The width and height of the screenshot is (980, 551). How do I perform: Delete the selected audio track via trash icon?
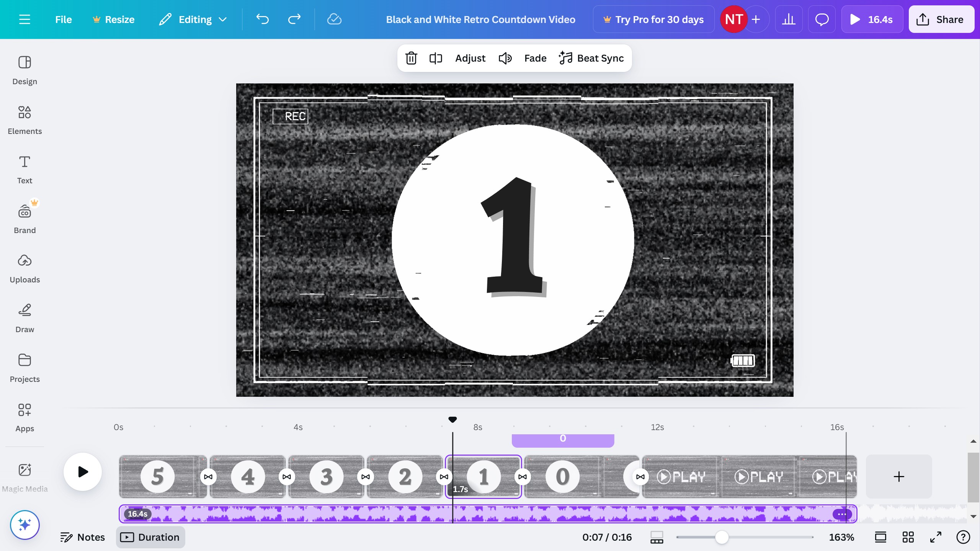pyautogui.click(x=411, y=58)
